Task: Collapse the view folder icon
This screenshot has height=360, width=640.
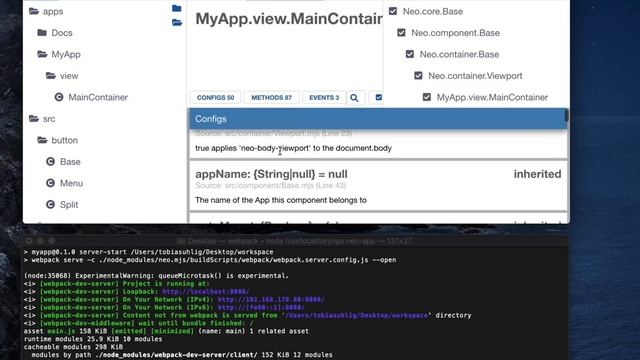Action: coord(51,76)
